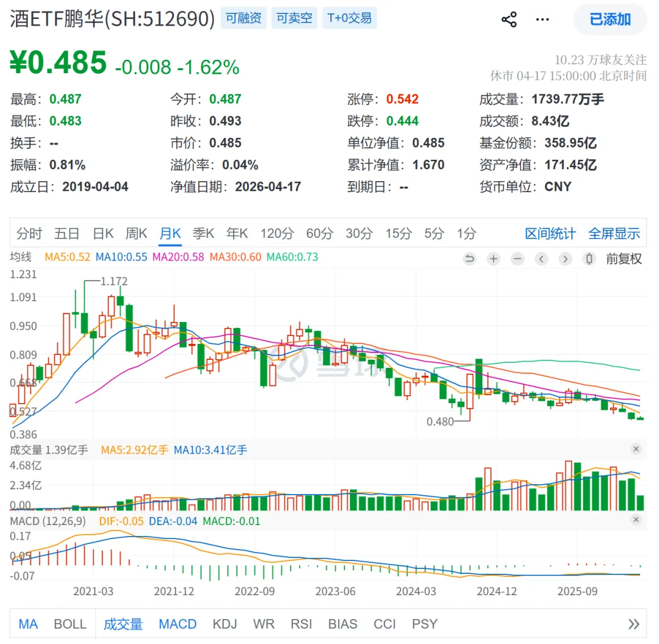
Task: Close the MACD indicator panel
Action: tap(636, 520)
